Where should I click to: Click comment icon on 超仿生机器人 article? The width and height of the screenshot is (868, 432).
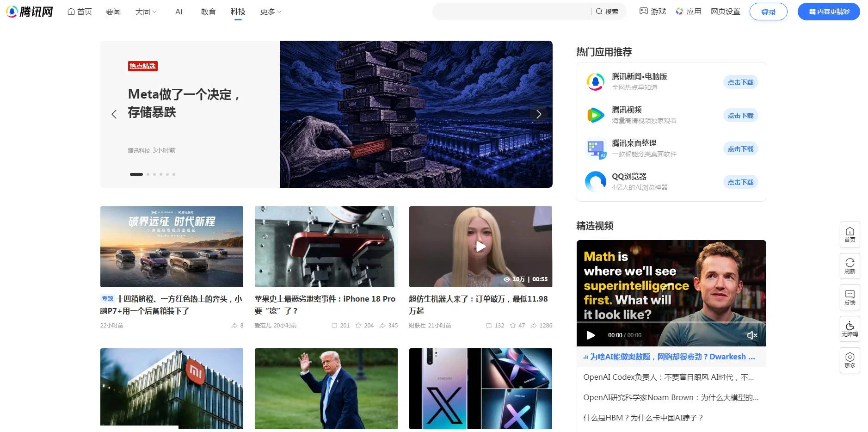click(489, 326)
